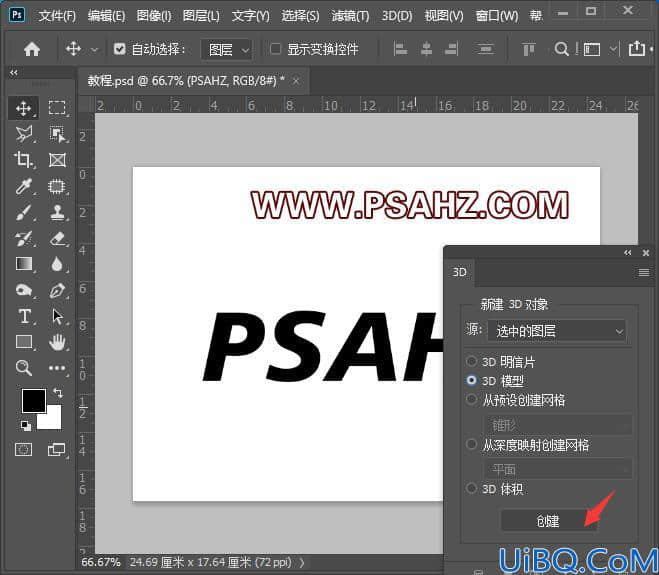Click the black foreground color swatch
659x575 pixels.
pyautogui.click(x=34, y=401)
